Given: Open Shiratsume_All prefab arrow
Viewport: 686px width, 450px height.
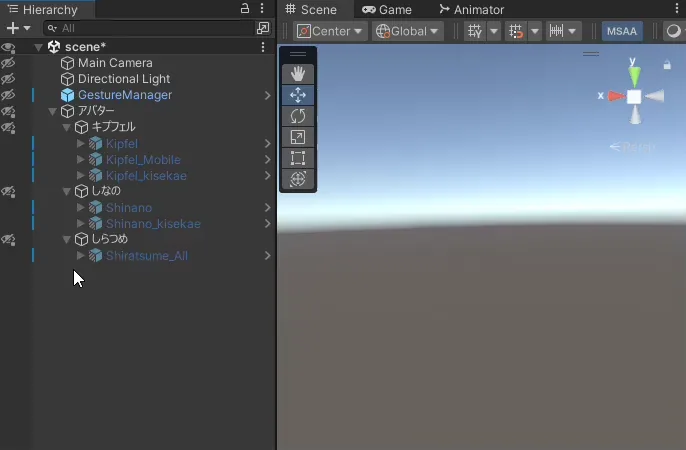Looking at the screenshot, I should pos(267,256).
